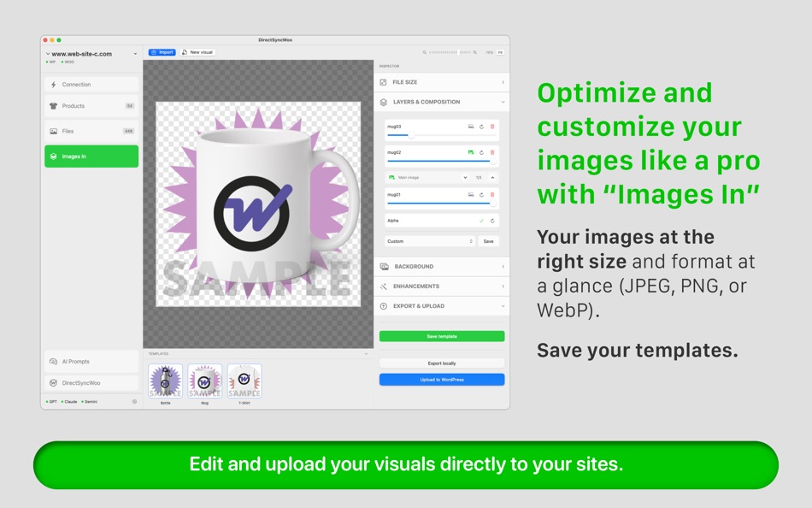Screen dimensions: 812x508
Task: Click the DirectSyncWoo sidebar icon
Action: tap(54, 383)
